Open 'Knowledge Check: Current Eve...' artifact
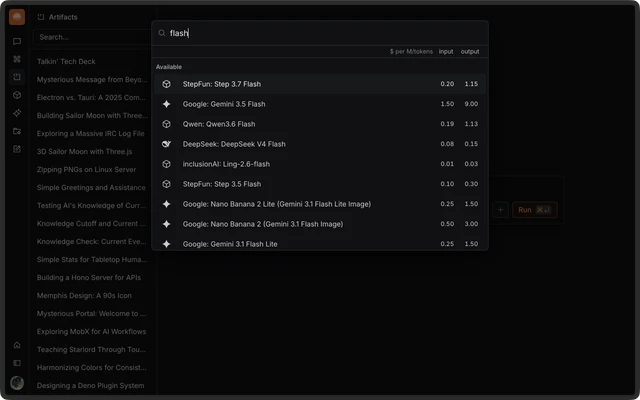 [x=92, y=242]
